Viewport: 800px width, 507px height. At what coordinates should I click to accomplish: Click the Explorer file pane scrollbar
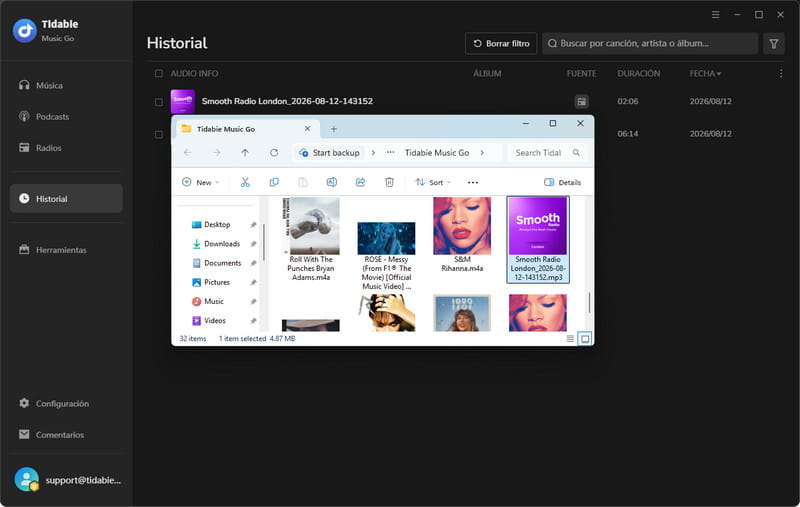tap(589, 302)
